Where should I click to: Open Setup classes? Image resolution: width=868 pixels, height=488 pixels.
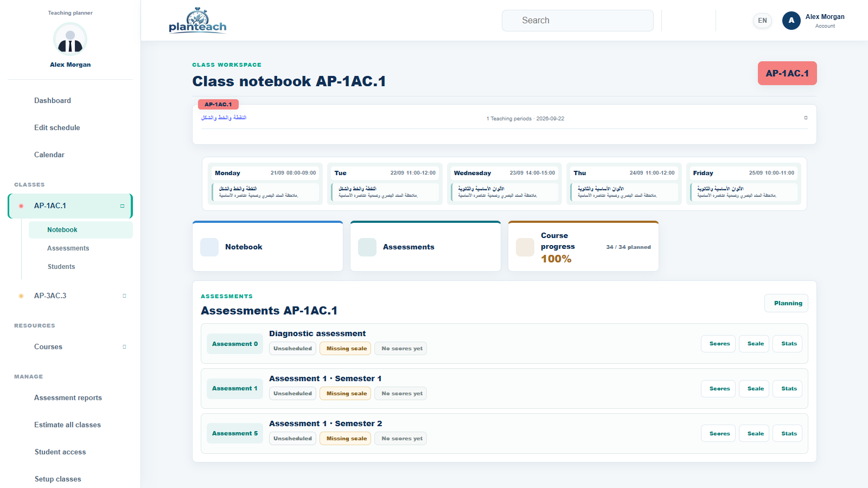click(58, 479)
